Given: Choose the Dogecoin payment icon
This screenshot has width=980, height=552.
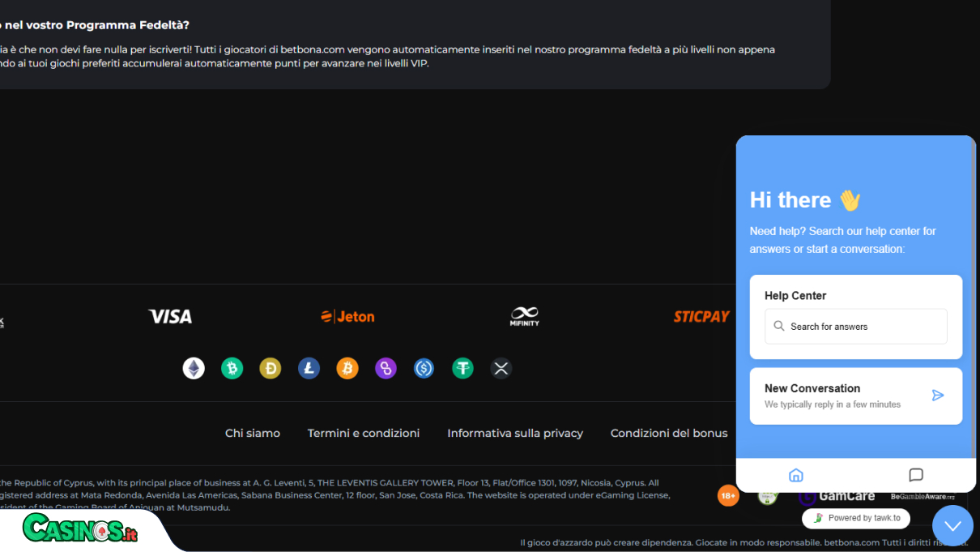Looking at the screenshot, I should (271, 369).
